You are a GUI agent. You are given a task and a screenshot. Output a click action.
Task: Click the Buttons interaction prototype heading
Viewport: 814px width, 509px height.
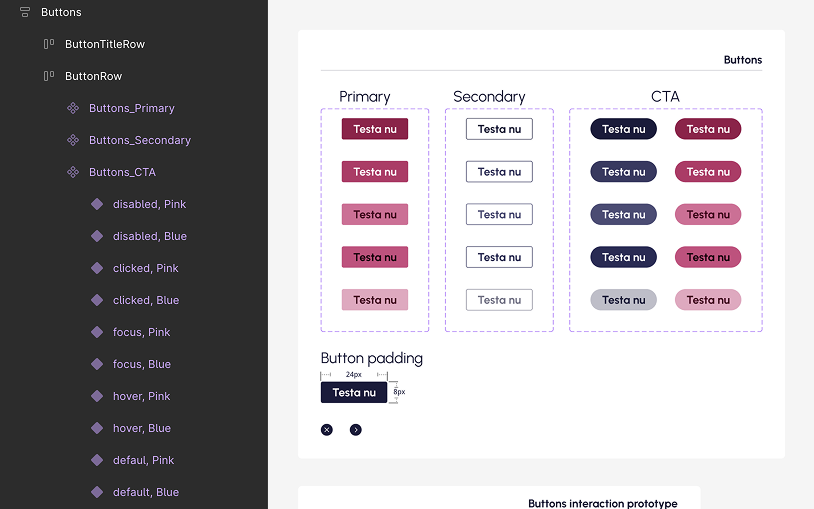pyautogui.click(x=602, y=503)
